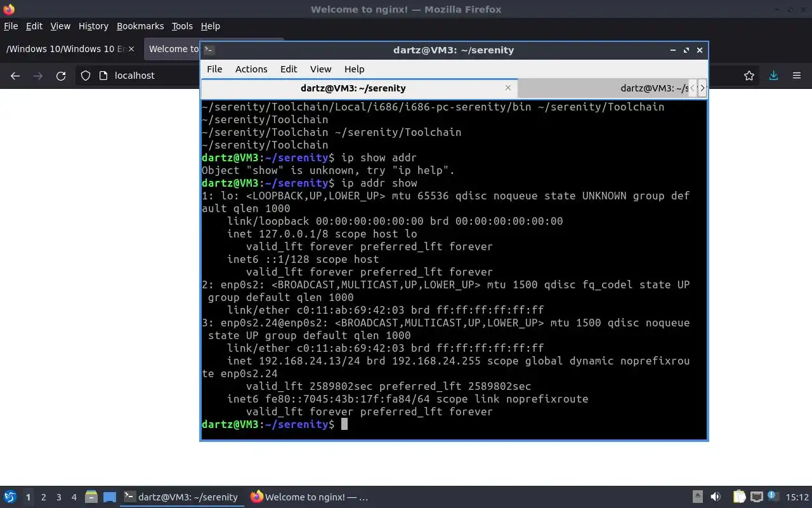
Task: Focus the terminal taskbar button dartz@VM3
Action: (x=182, y=497)
